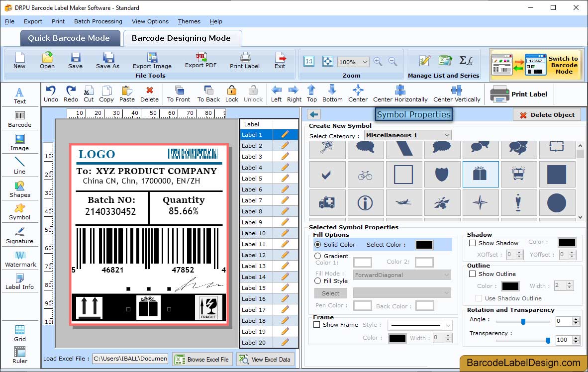588x372 pixels.
Task: Open the View Options menu
Action: [150, 21]
